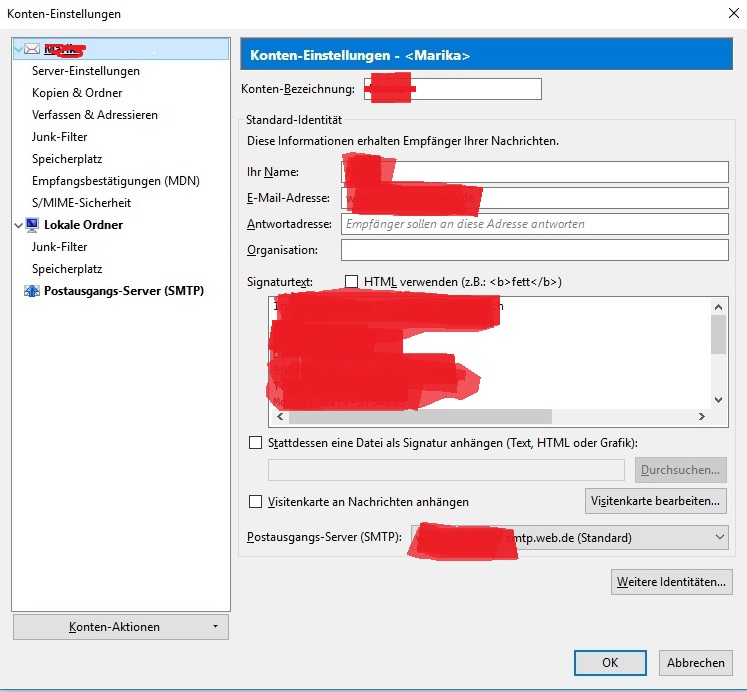
Task: Enable HTML verwenden checkbox
Action: pos(351,282)
